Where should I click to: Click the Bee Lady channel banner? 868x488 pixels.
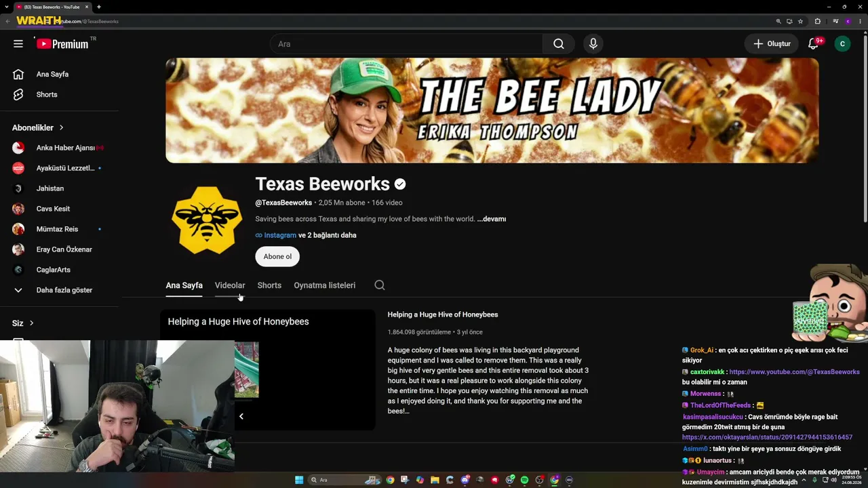click(492, 110)
